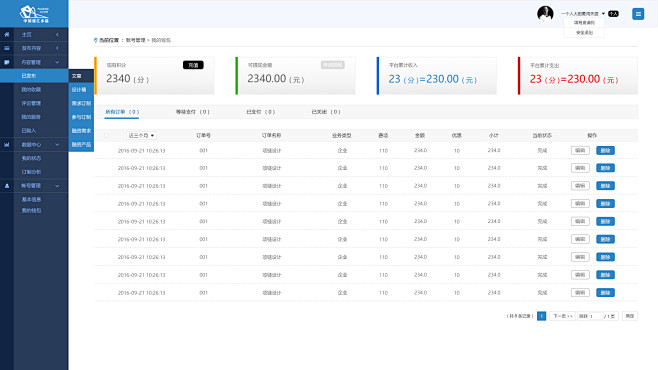Open 已购入 in the sidebar
The height and width of the screenshot is (370, 658).
[x=29, y=130]
